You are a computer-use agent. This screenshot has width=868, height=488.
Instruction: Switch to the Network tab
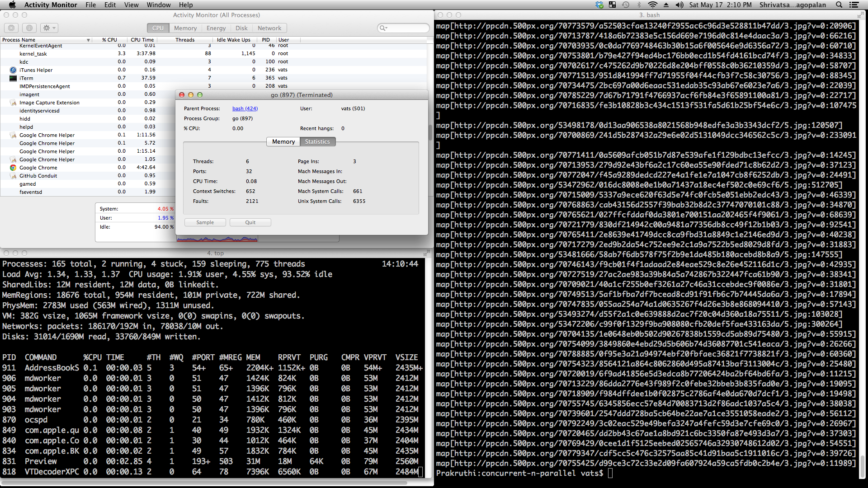(269, 28)
